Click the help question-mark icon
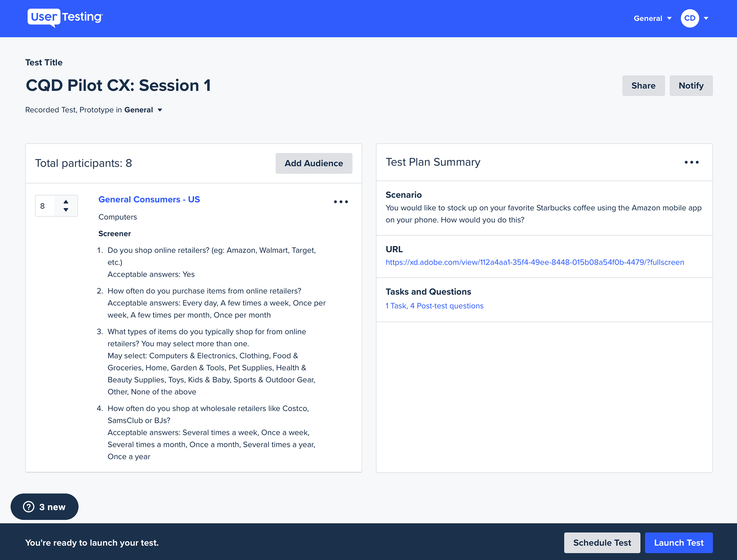737x560 pixels. (29, 507)
